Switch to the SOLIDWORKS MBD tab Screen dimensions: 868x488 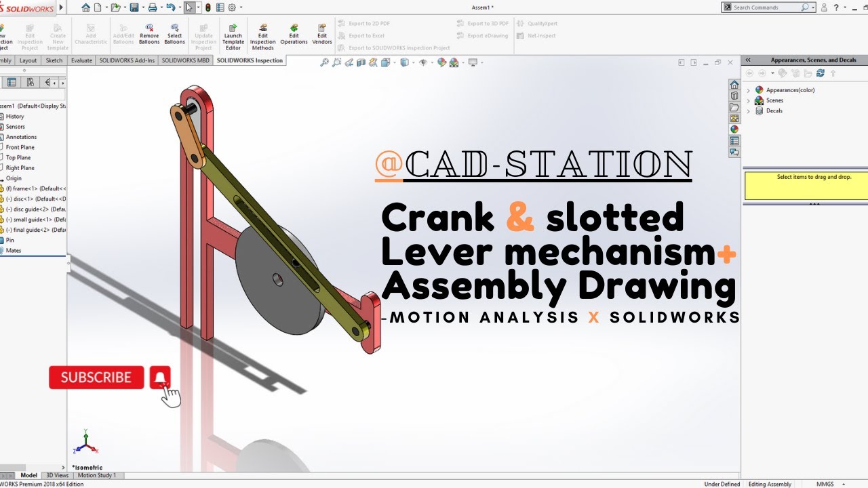pyautogui.click(x=186, y=60)
